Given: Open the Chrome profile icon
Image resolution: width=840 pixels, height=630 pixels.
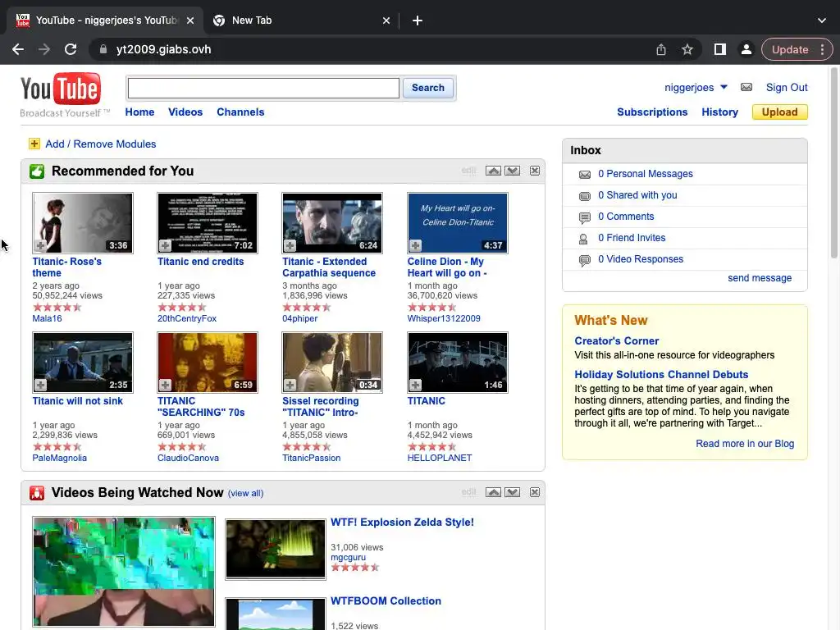Looking at the screenshot, I should 746,49.
